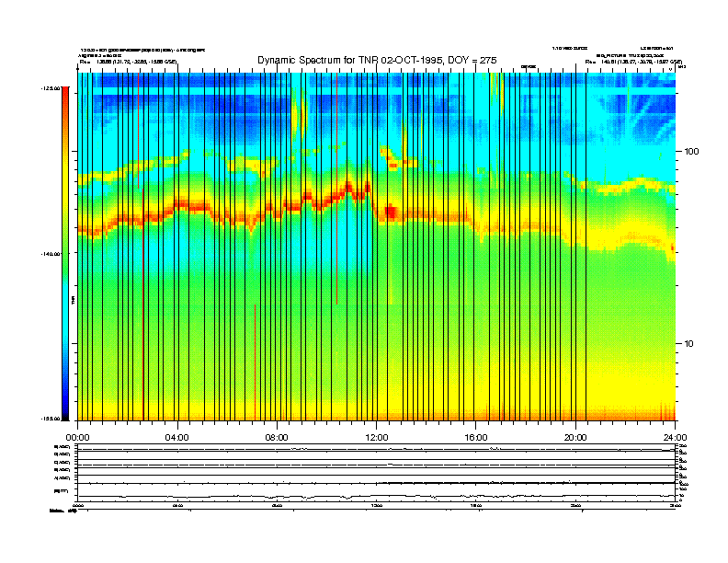Click the '100' frequency axis label

(x=691, y=152)
